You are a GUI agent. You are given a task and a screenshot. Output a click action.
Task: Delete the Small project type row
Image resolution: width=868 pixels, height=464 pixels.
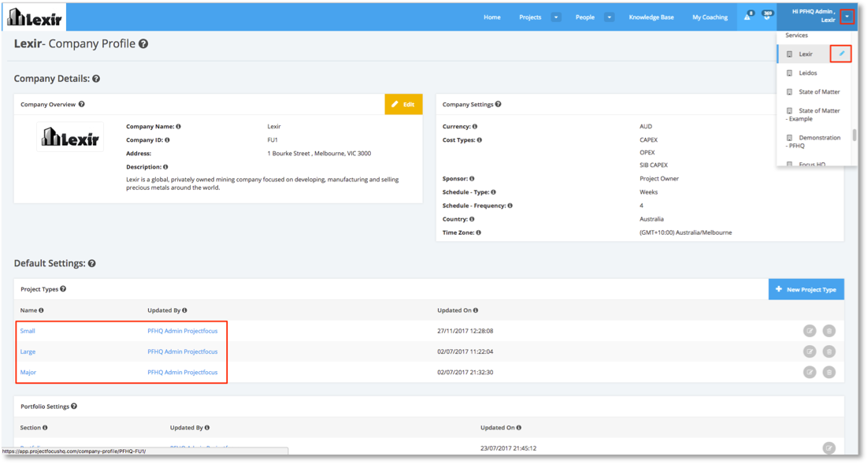click(x=829, y=331)
